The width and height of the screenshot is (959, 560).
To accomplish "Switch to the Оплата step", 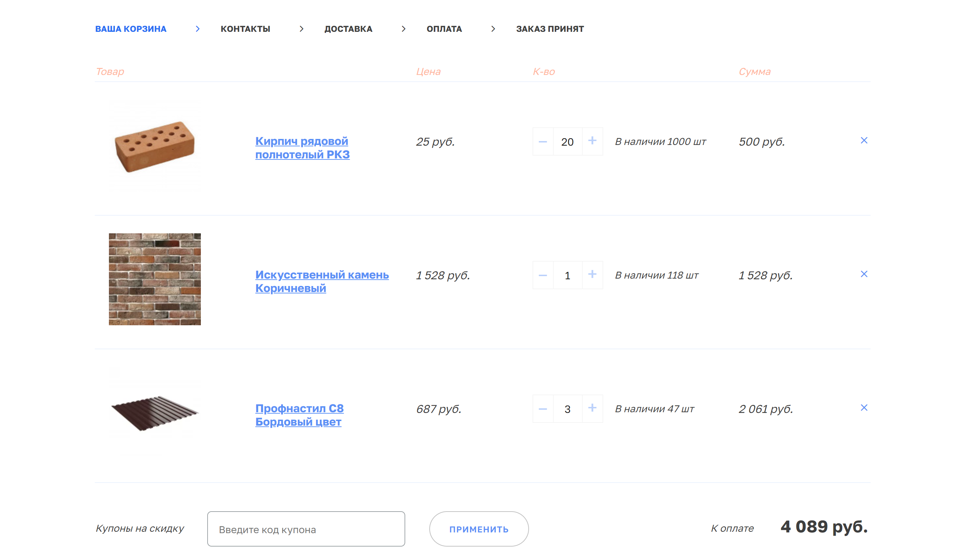I will coord(444,29).
